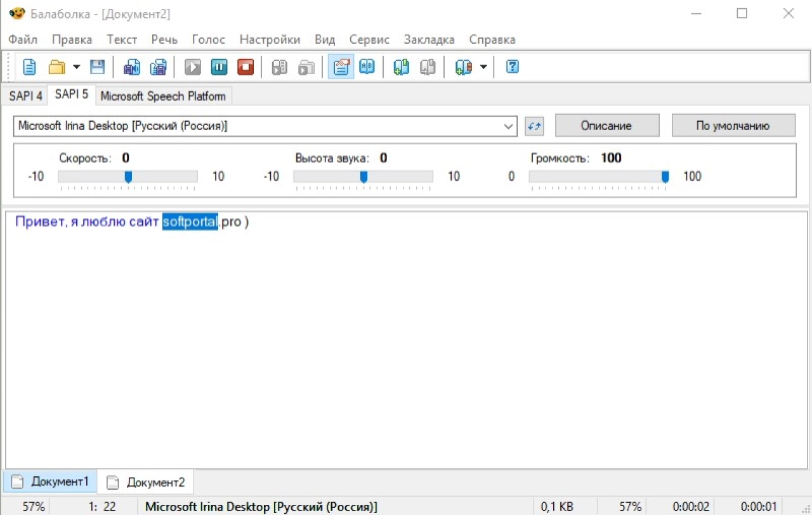The height and width of the screenshot is (515, 812).
Task: Start reading aloud with the Play button
Action: point(193,67)
